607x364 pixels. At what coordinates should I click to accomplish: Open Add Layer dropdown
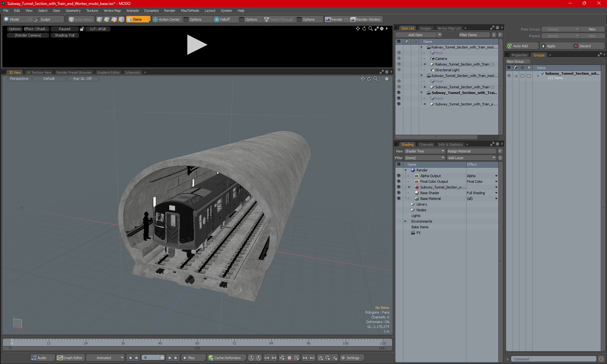(x=471, y=158)
